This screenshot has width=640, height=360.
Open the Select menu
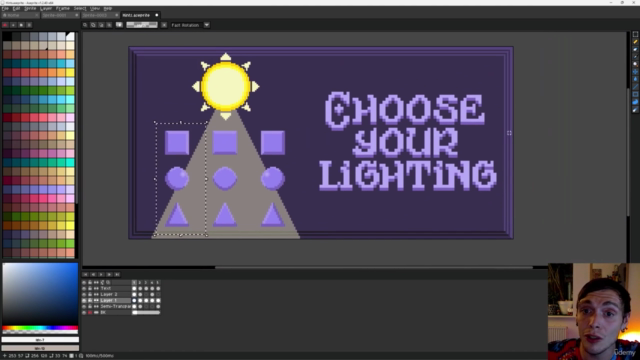point(80,8)
